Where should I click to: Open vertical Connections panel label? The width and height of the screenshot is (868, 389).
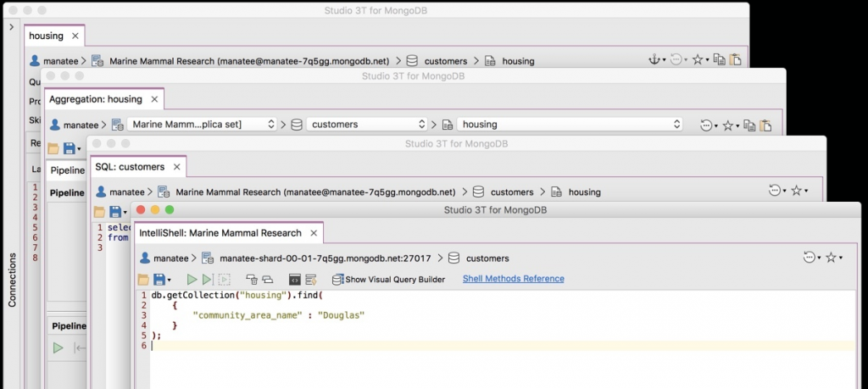(12, 280)
